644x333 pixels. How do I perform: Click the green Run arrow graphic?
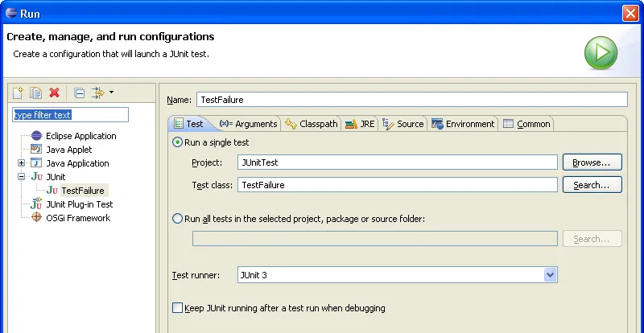(601, 53)
